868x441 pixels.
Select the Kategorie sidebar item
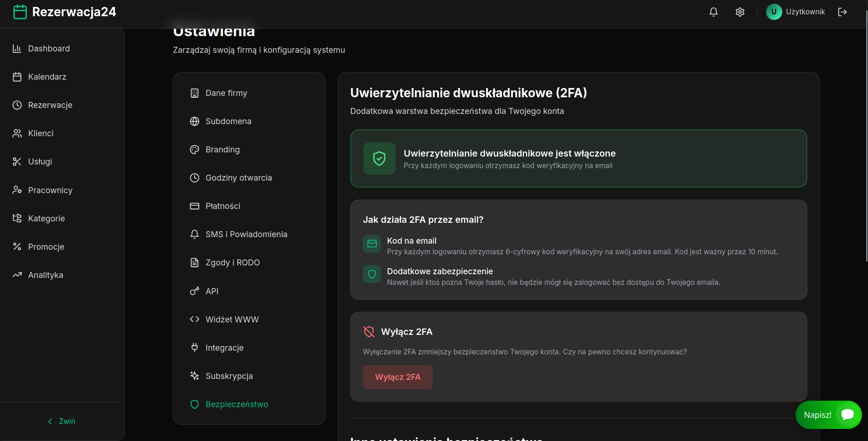46,218
